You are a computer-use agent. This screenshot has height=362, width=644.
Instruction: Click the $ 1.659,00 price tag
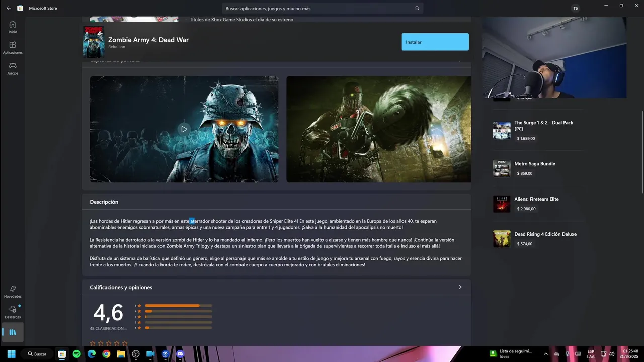pos(526,139)
